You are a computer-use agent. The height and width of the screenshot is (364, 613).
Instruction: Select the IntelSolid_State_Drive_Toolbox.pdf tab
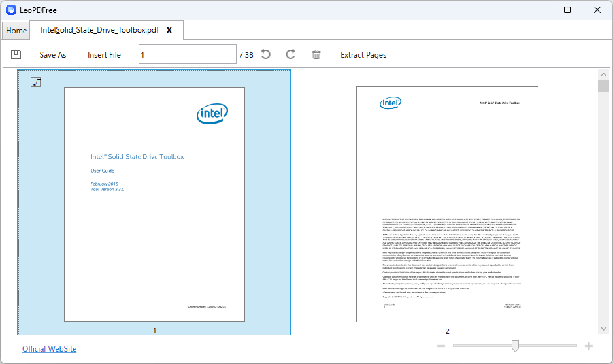(100, 30)
